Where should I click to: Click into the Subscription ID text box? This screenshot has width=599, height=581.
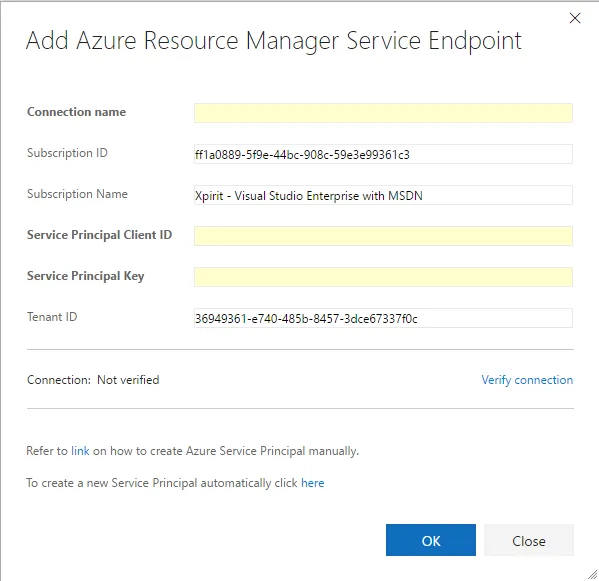point(383,154)
